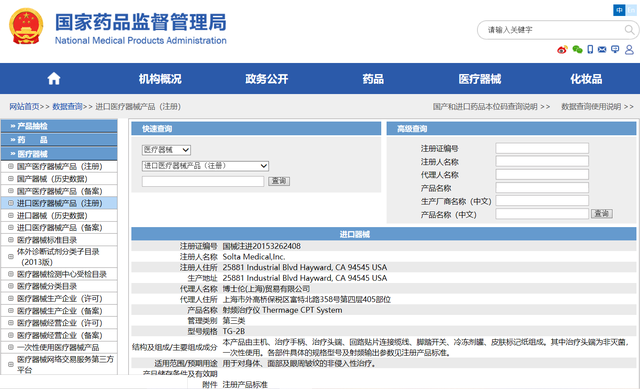Open 数据查询使用说明 link
The width and height of the screenshot is (640, 389).
point(591,107)
